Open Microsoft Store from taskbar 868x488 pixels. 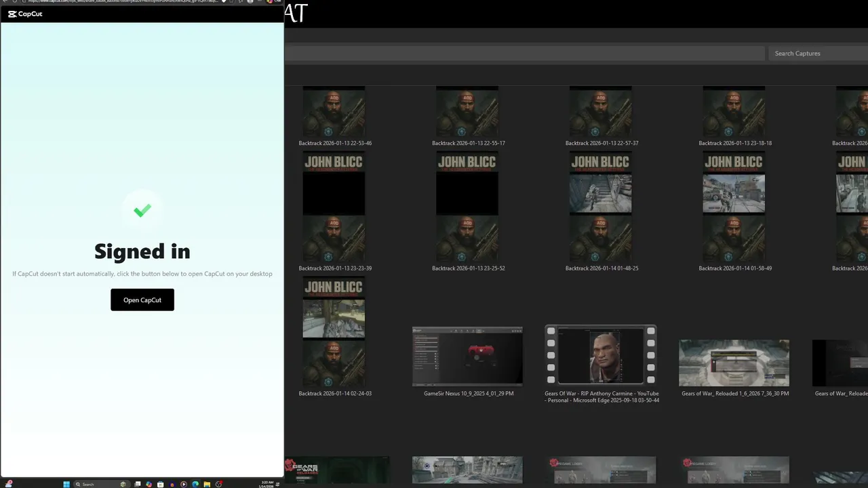[161, 484]
